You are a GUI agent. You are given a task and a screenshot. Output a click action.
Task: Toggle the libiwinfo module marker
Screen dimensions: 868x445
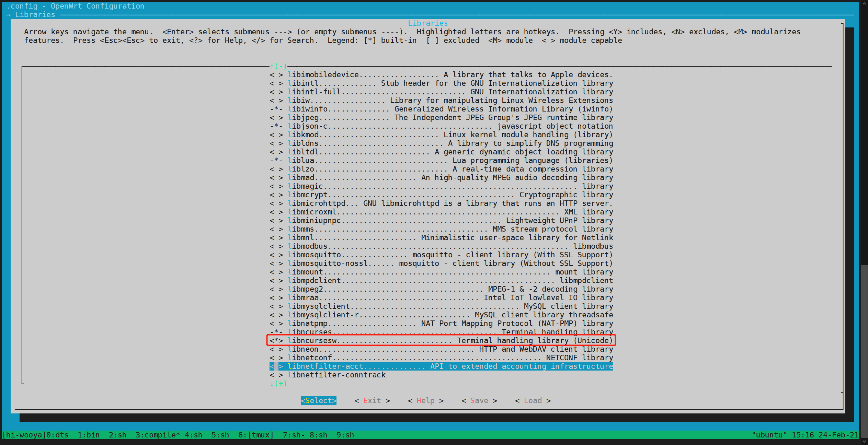coord(276,109)
